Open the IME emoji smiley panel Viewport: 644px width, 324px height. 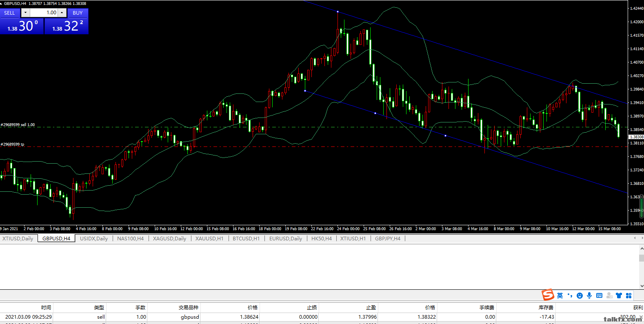point(580,295)
